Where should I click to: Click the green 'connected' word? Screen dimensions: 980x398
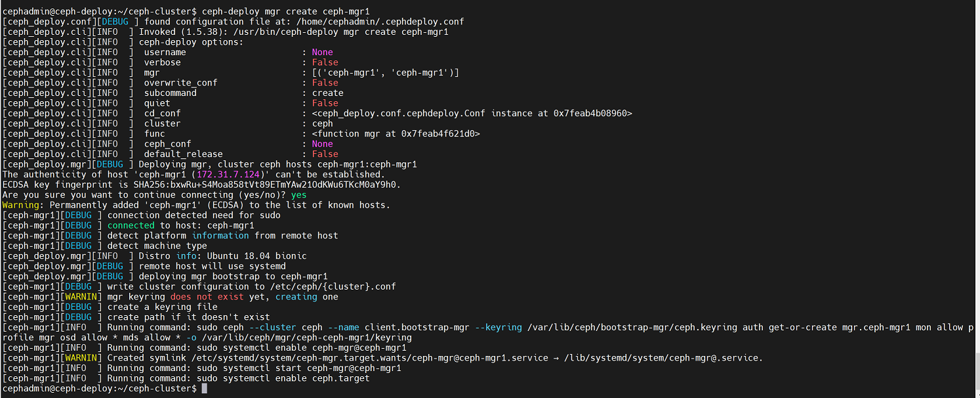[131, 225]
